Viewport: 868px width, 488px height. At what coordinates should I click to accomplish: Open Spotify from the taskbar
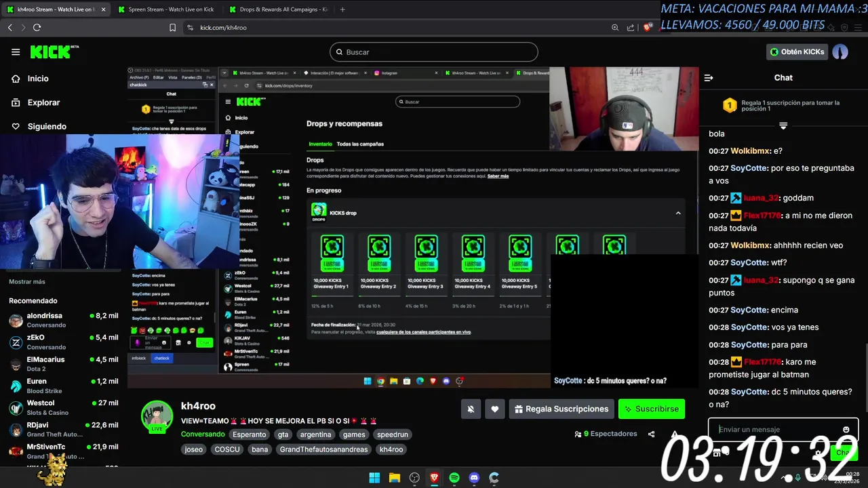pos(454,478)
